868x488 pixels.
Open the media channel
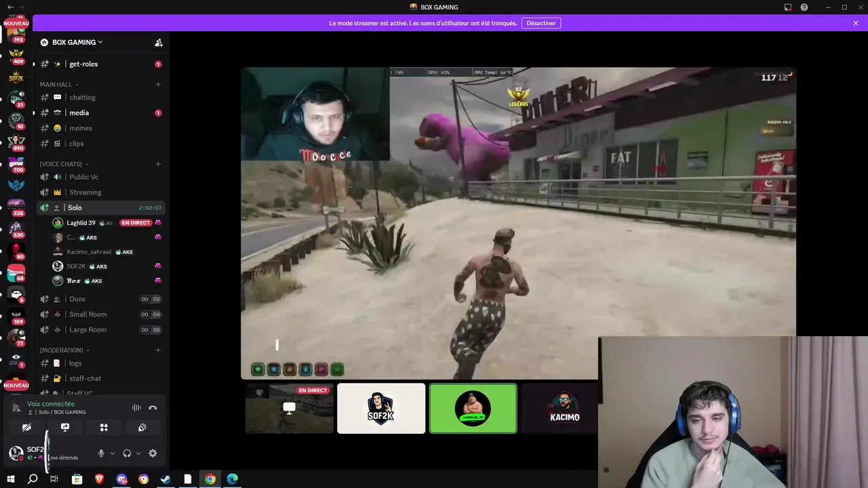click(100, 113)
